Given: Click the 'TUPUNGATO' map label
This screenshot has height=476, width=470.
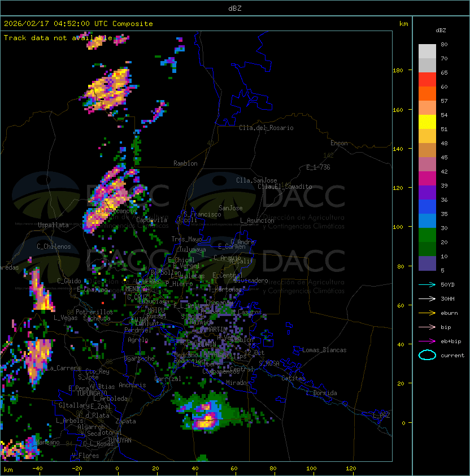Looking at the screenshot, I should coord(92,393).
